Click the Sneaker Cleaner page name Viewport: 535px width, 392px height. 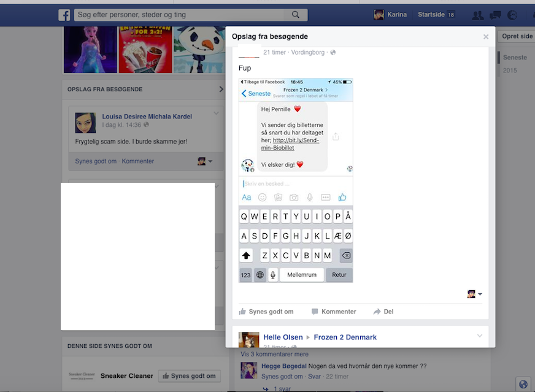(x=126, y=376)
